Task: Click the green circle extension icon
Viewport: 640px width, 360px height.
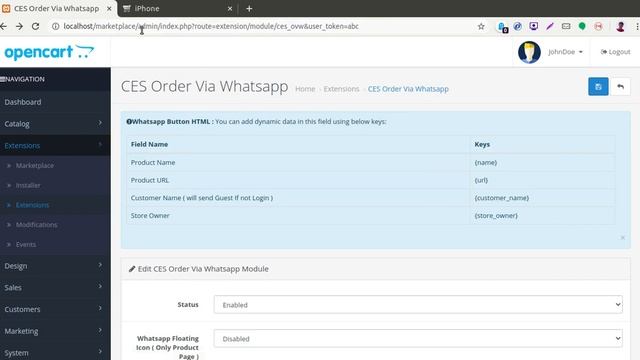Action: tap(582, 27)
